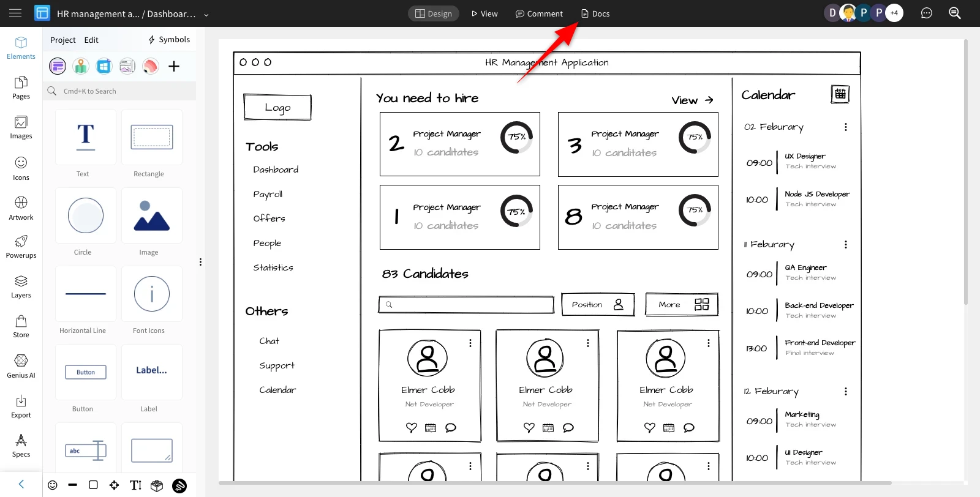Collapse the sidebar with back arrow

(x=21, y=484)
